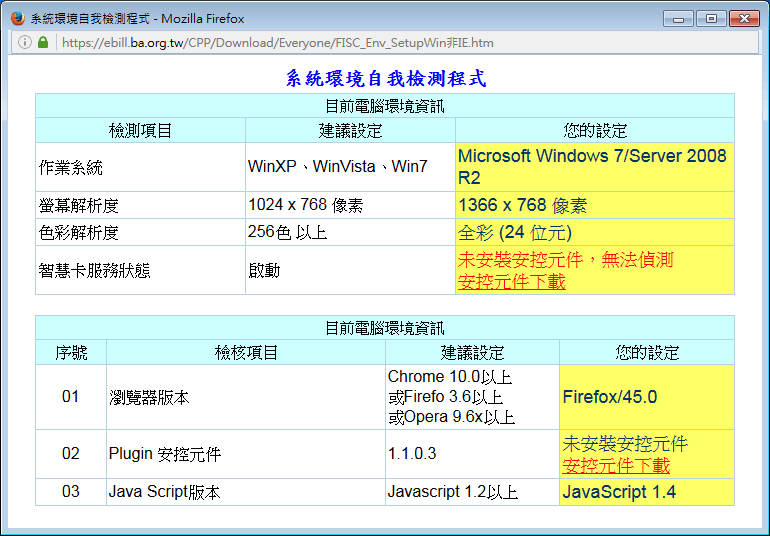Click the JavaScript 1.4 setting cell
The height and width of the screenshot is (536, 770).
coord(619,492)
